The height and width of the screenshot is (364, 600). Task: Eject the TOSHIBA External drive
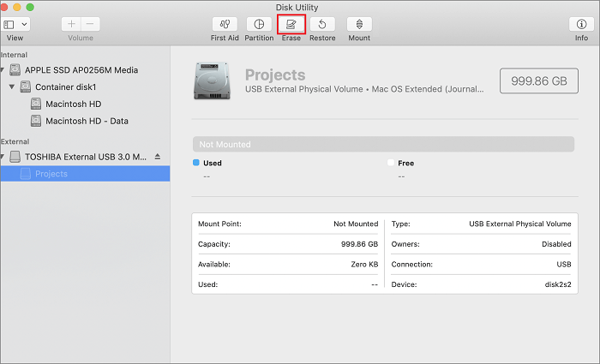click(x=156, y=158)
